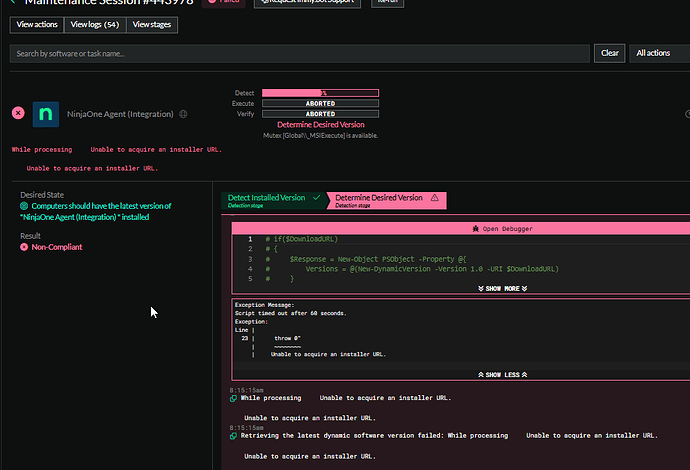Click 'Script timed out after 60 seconds' text
The width and height of the screenshot is (690, 470).
290,313
